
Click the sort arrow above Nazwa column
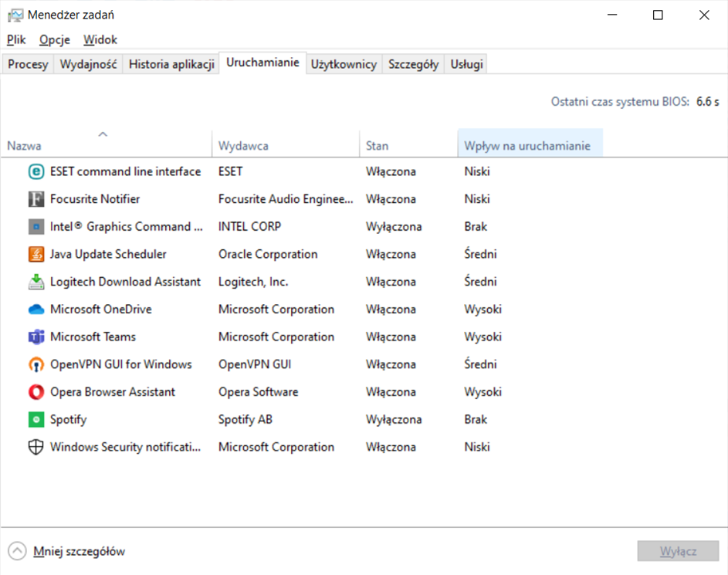103,134
